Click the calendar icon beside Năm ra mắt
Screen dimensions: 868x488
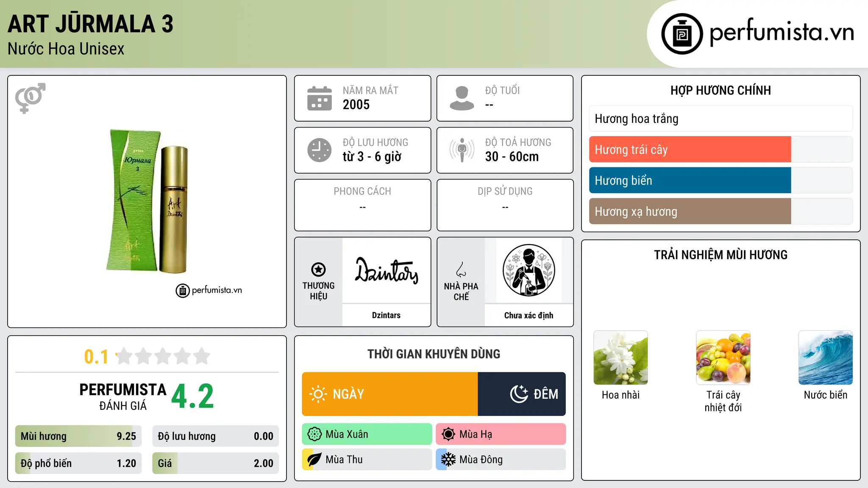(x=320, y=98)
